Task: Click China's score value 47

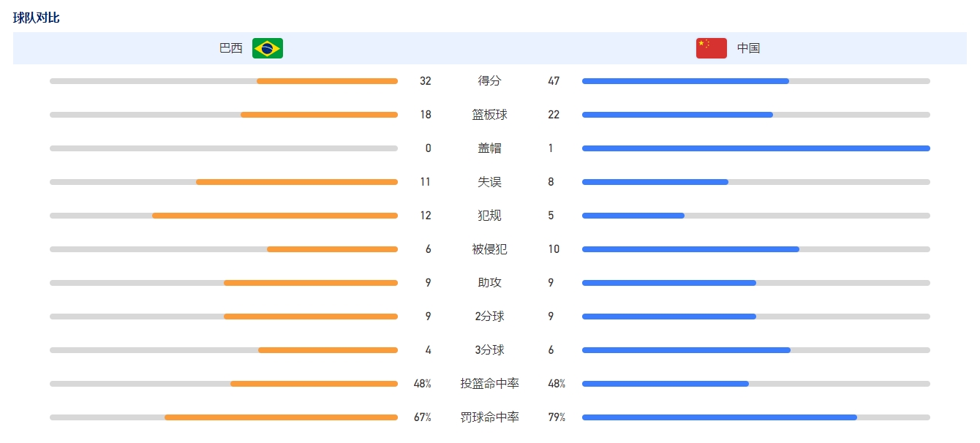Action: (x=554, y=81)
